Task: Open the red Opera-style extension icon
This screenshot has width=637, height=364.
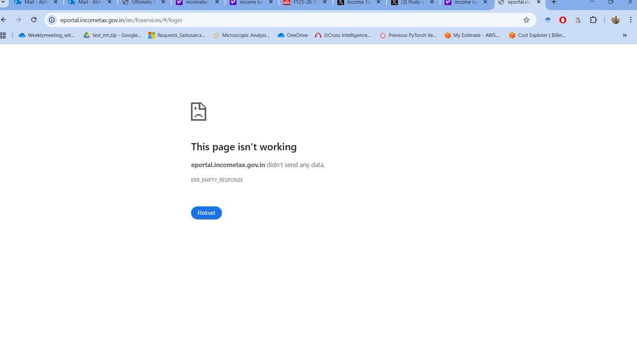Action: pos(563,20)
